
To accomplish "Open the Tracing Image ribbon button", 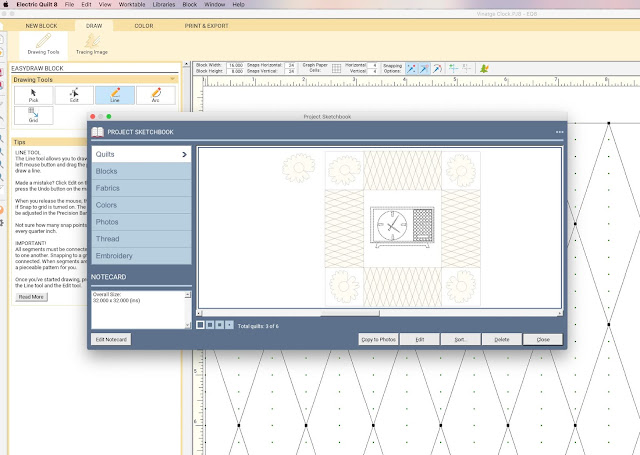I will 92,44.
